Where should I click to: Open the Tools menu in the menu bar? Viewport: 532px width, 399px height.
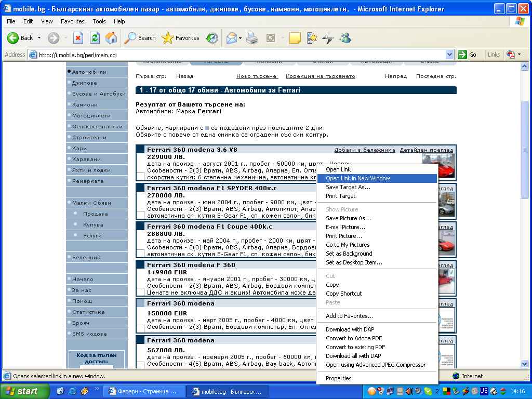pos(99,21)
